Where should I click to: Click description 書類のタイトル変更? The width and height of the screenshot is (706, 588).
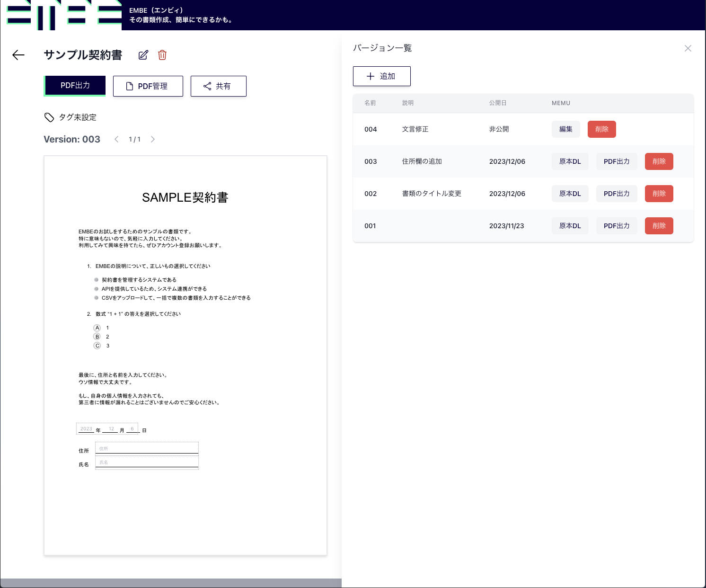[x=432, y=194]
